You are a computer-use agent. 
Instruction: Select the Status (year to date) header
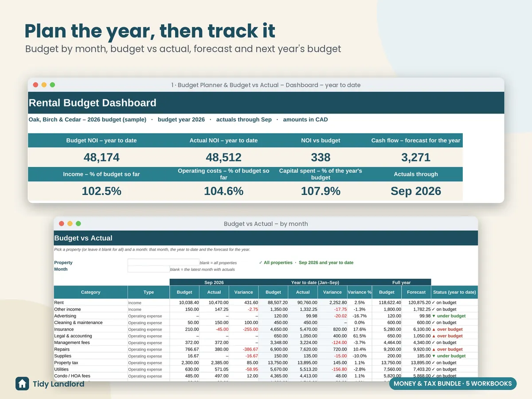point(454,292)
